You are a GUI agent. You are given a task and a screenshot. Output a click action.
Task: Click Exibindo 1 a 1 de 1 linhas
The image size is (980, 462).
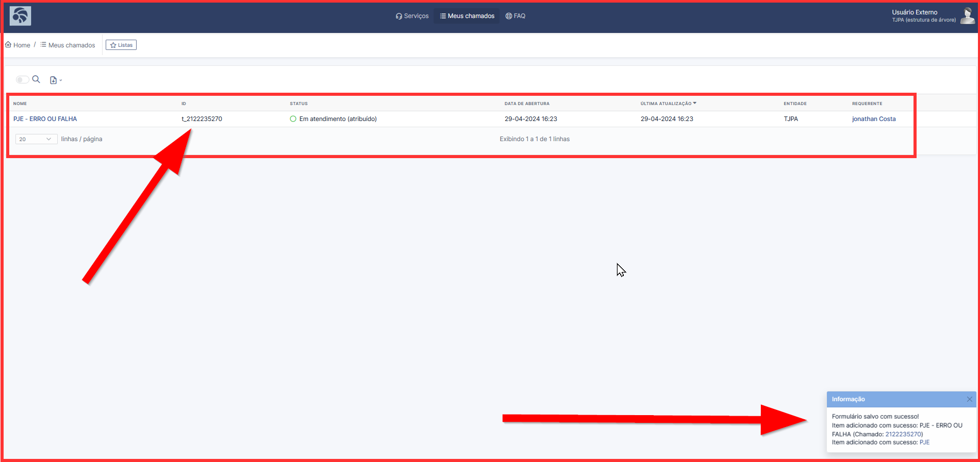[x=535, y=139]
